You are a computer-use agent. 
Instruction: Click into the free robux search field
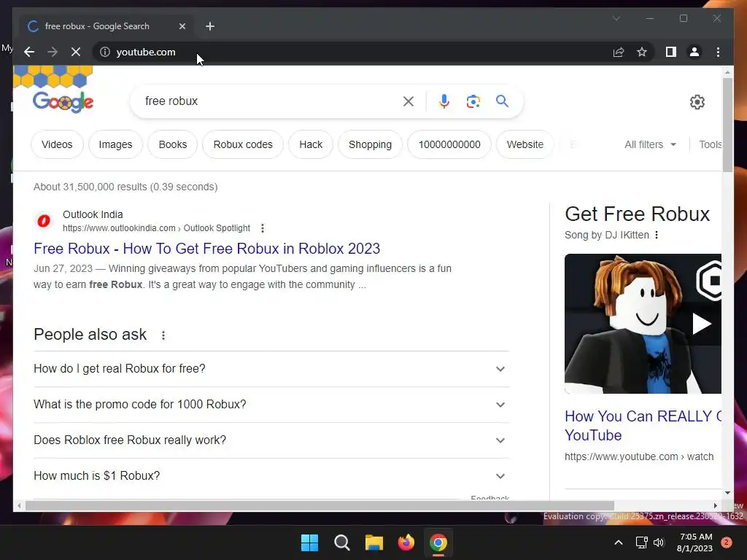coord(269,101)
